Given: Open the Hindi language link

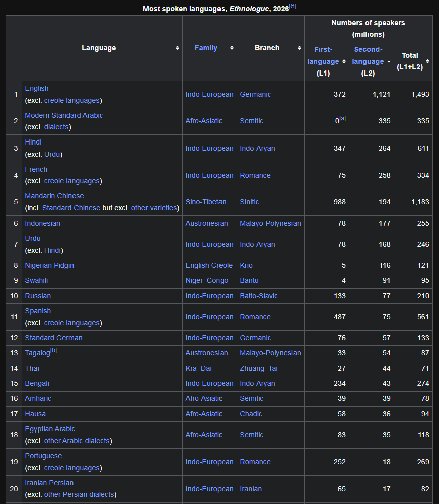Looking at the screenshot, I should pyautogui.click(x=33, y=142).
